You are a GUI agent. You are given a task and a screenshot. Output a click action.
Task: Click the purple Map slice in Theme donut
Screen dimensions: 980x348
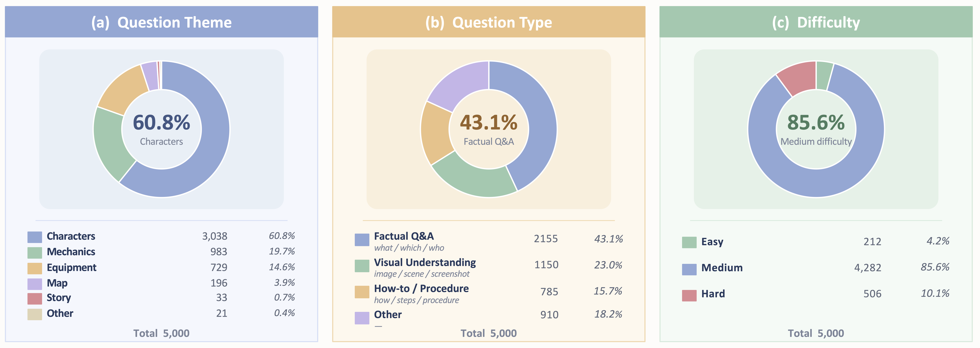[x=151, y=77]
